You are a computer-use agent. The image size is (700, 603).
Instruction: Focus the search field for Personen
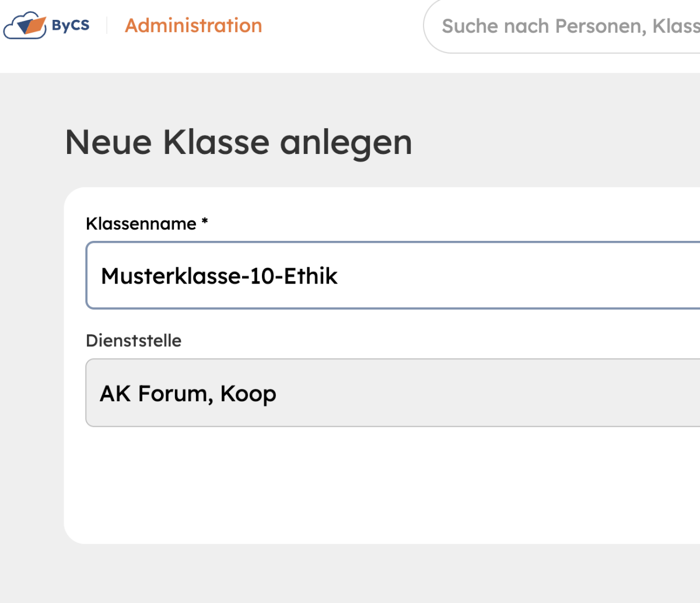[562, 26]
